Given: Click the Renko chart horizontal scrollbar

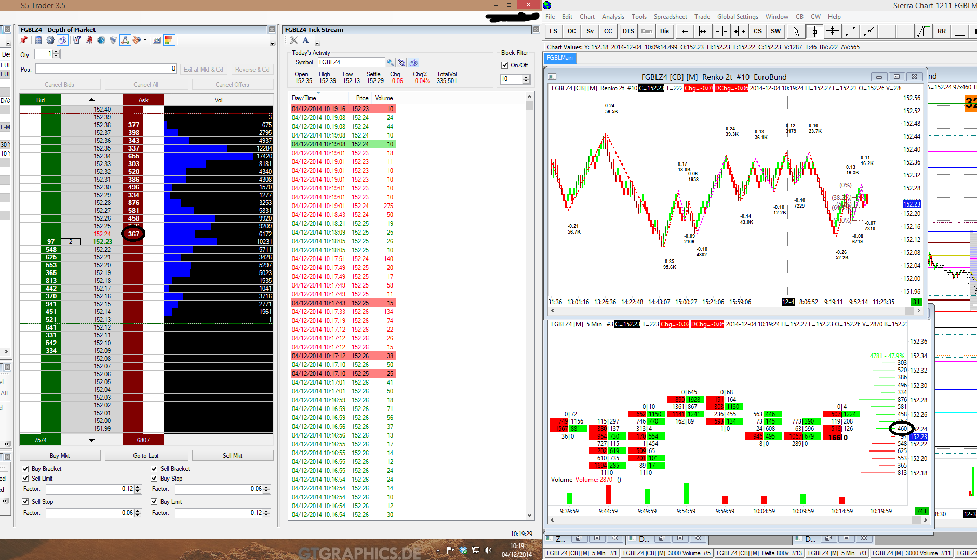Looking at the screenshot, I should [734, 310].
